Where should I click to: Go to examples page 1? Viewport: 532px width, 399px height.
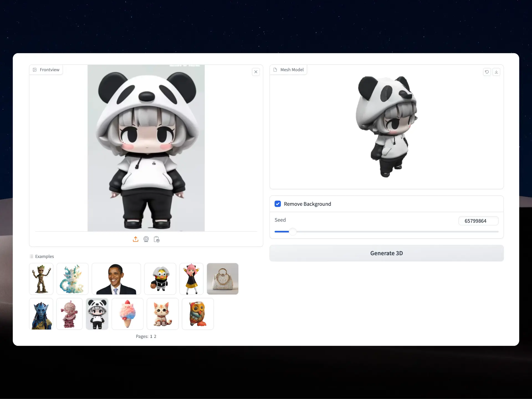151,336
